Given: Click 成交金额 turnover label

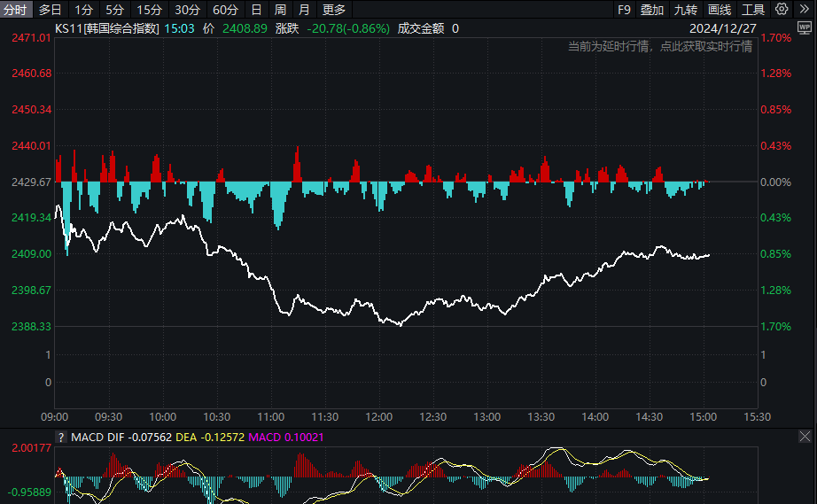Looking at the screenshot, I should coord(421,28).
